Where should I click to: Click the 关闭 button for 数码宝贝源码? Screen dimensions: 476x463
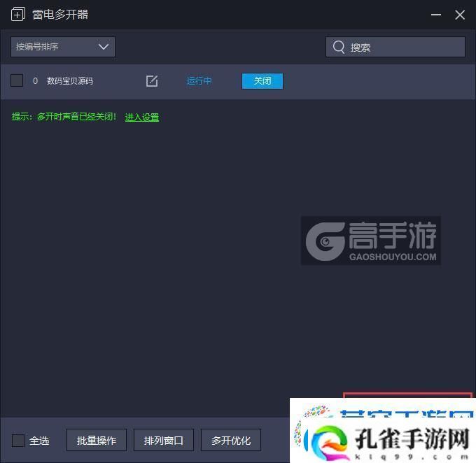point(262,80)
